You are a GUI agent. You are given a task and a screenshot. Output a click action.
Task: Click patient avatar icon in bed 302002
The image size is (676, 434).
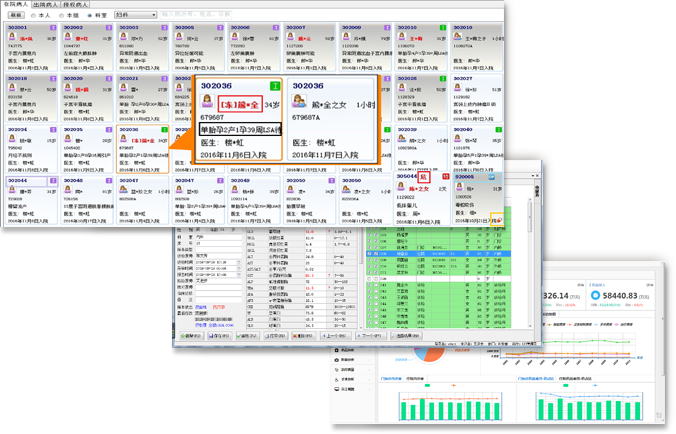click(69, 37)
